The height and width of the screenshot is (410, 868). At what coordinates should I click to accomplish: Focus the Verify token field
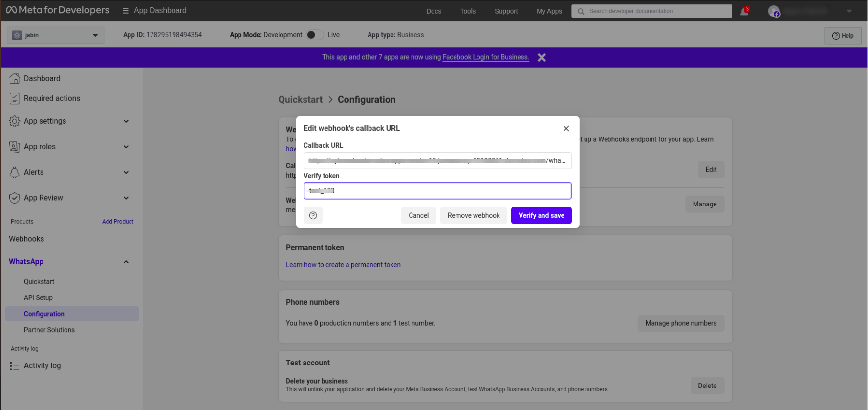pyautogui.click(x=437, y=191)
